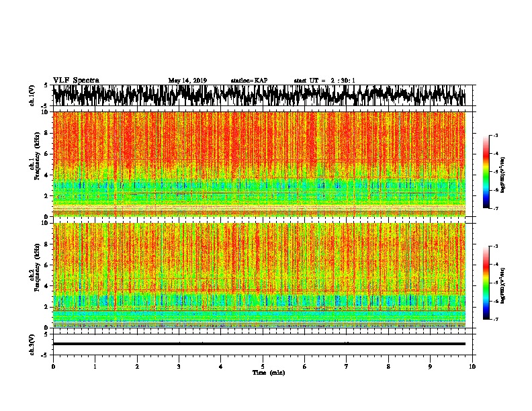Click time axis tick label "8"
Screen dimensions: 532x411
(x=388, y=366)
